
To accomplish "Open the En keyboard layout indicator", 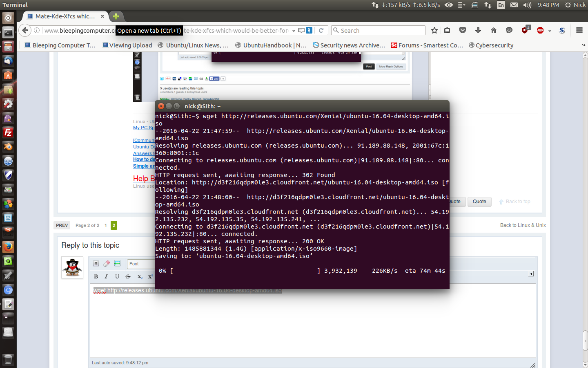I will (x=501, y=5).
